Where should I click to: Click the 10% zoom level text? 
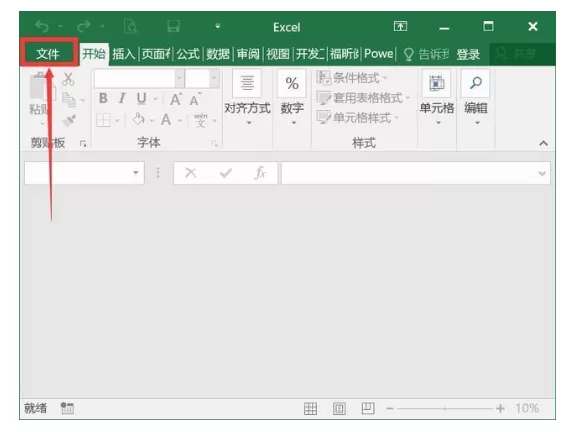(527, 408)
